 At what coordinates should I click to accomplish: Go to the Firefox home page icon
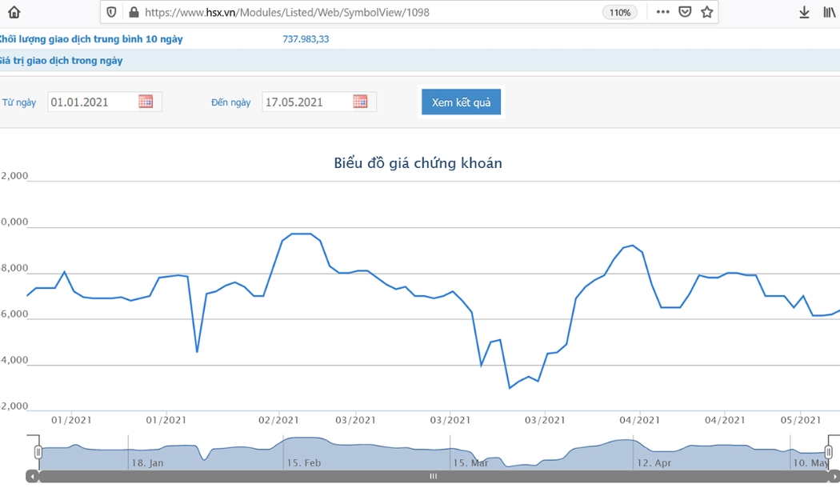tap(14, 12)
